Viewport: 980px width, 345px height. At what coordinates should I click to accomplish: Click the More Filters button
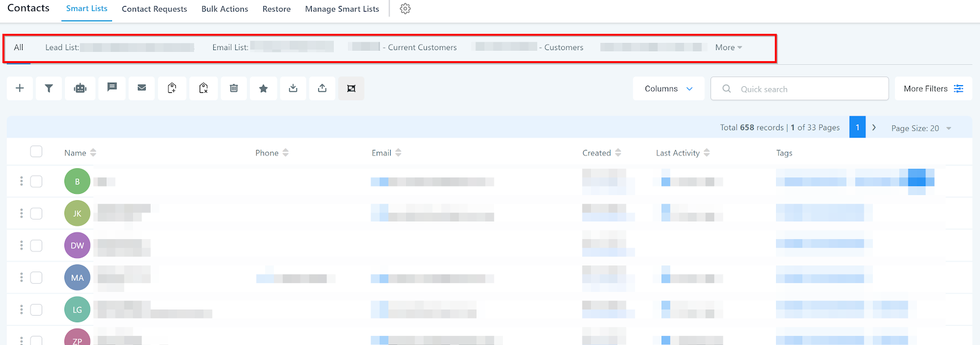pyautogui.click(x=933, y=89)
